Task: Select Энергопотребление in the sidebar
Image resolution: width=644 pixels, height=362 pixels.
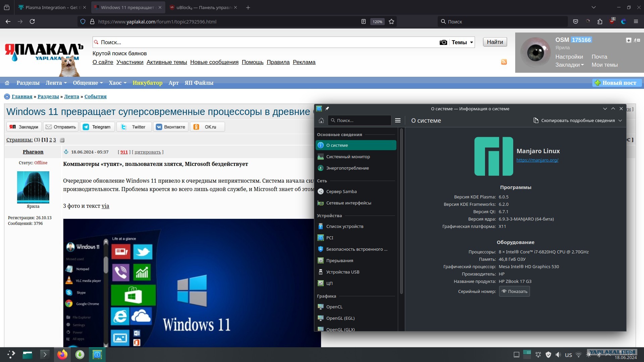Action: point(356,168)
